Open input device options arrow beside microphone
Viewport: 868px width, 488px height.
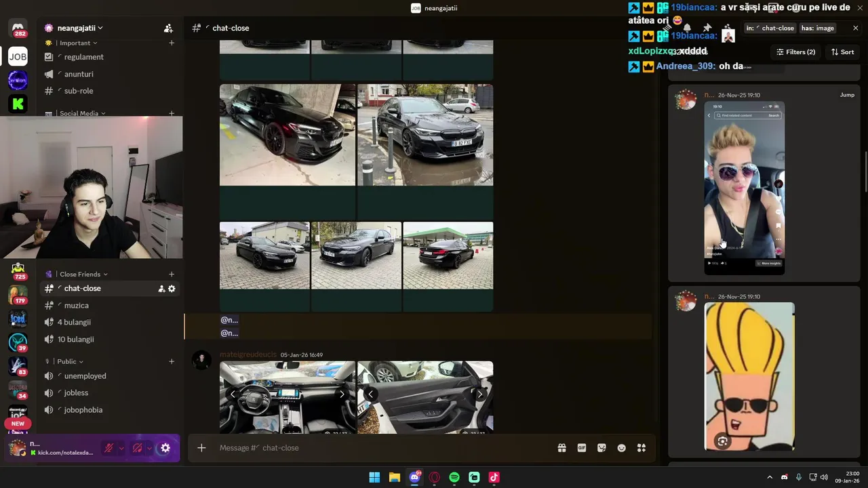[121, 448]
